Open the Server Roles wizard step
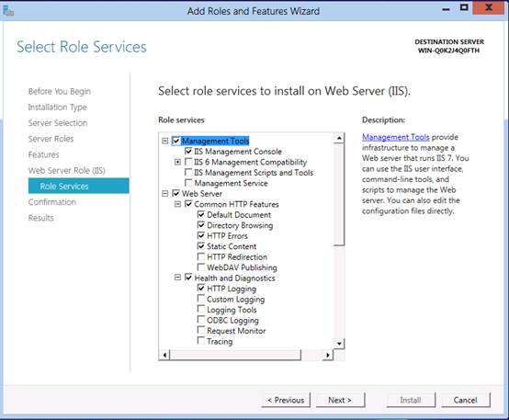509x420 pixels. [x=51, y=139]
